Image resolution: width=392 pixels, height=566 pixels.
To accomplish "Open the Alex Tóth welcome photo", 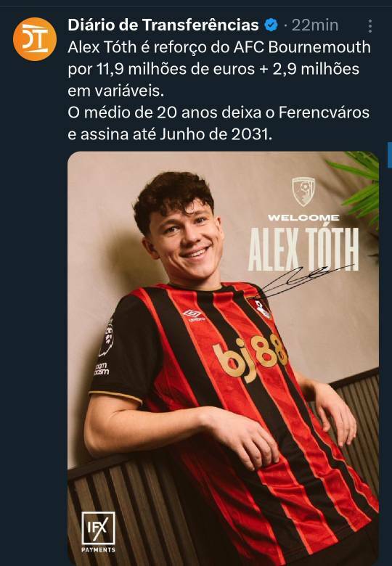I will pyautogui.click(x=223, y=358).
